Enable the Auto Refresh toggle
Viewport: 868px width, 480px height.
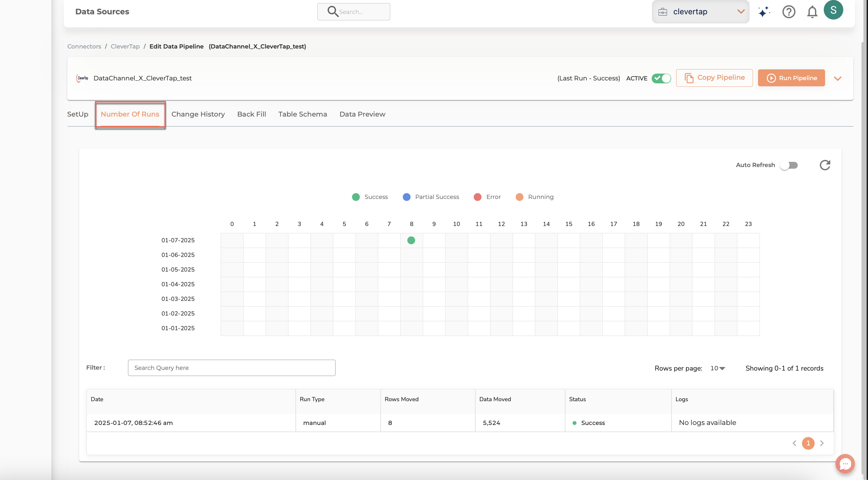789,165
